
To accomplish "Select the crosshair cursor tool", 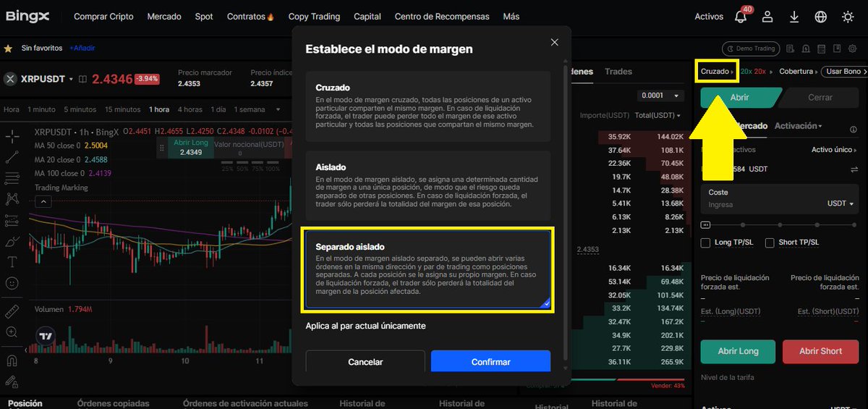I will 12,135.
